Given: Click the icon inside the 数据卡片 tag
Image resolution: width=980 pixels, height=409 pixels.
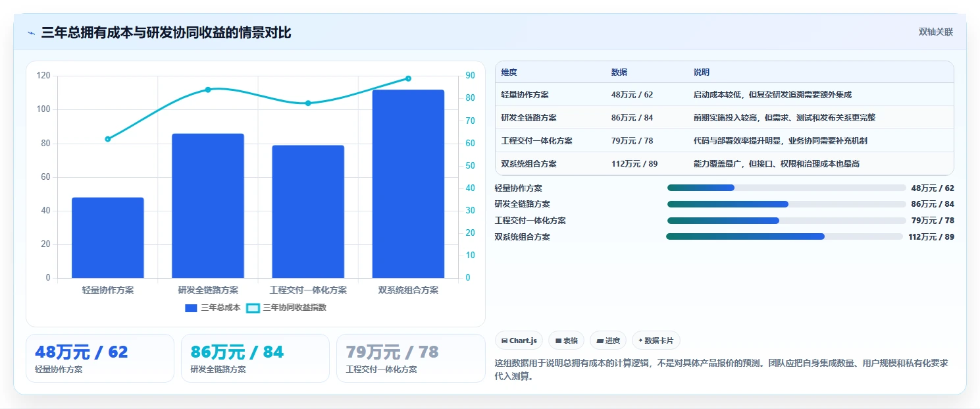Looking at the screenshot, I should pyautogui.click(x=640, y=341).
